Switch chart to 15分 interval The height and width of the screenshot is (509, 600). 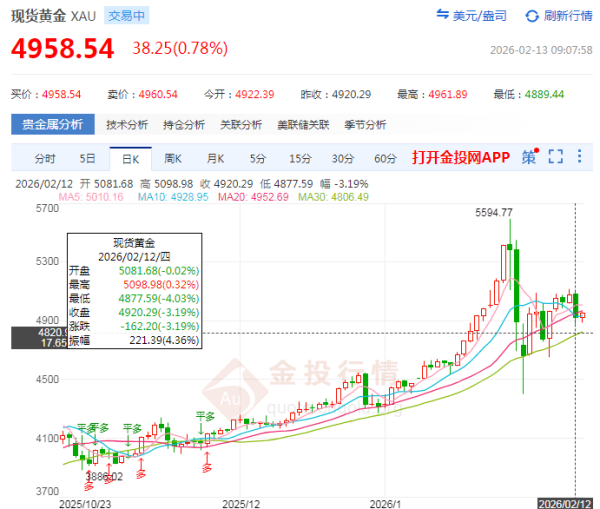pyautogui.click(x=300, y=158)
